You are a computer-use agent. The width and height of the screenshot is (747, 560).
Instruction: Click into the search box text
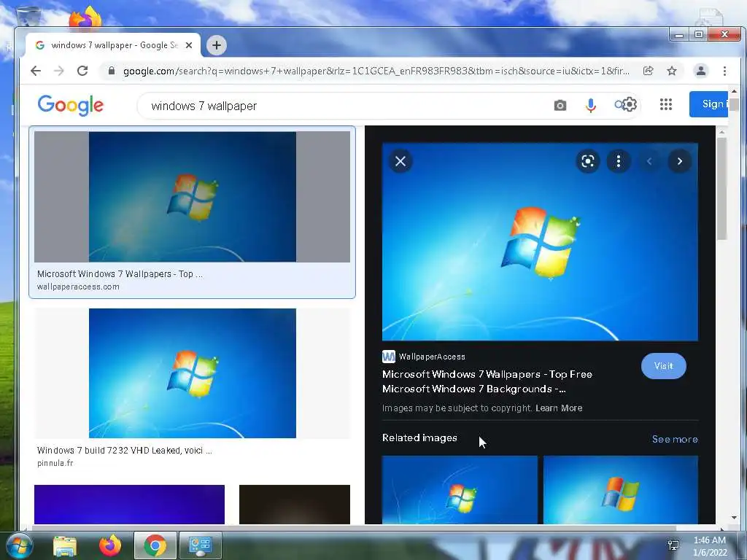coord(204,106)
